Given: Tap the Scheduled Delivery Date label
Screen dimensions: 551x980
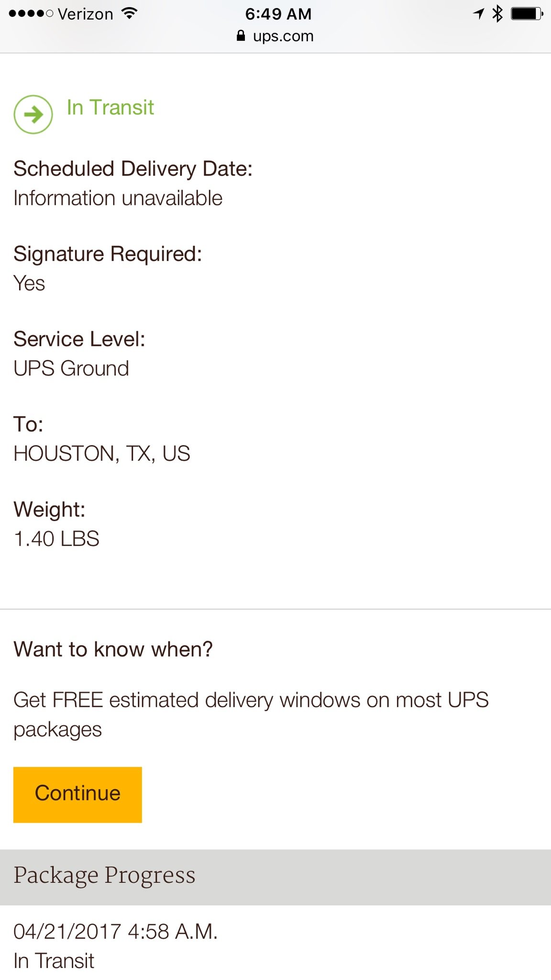Looking at the screenshot, I should tap(133, 169).
